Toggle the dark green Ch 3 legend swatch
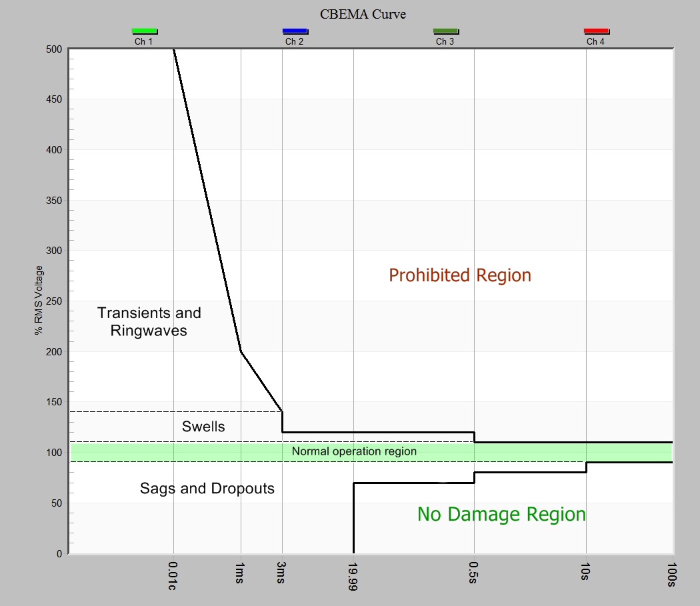Viewport: 700px width, 606px height. point(445,31)
